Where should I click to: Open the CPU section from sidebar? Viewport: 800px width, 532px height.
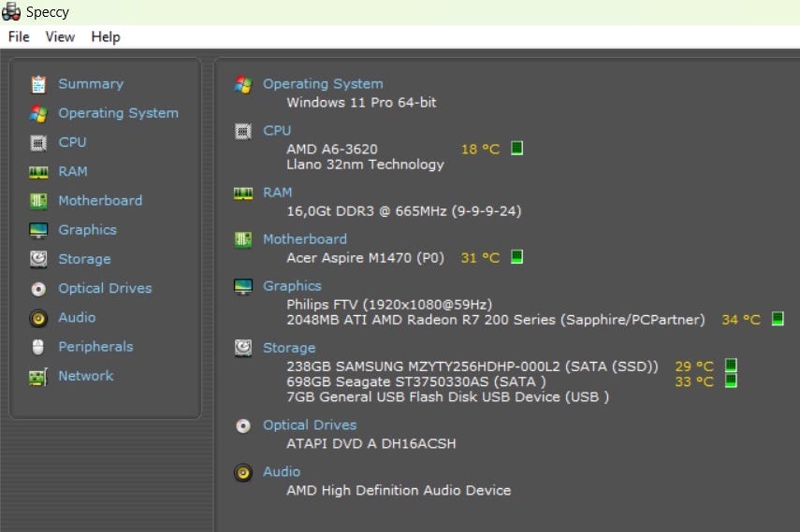pyautogui.click(x=72, y=142)
